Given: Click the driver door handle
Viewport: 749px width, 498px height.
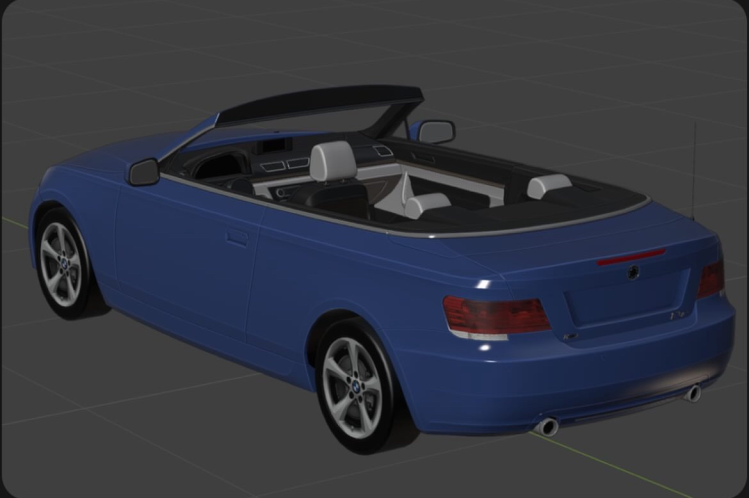Looking at the screenshot, I should click(237, 239).
